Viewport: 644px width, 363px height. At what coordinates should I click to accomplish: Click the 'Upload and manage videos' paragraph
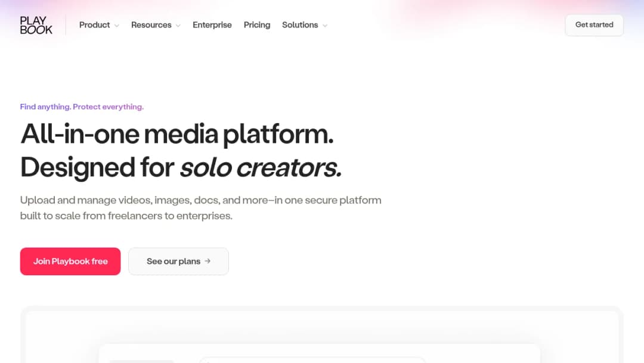(200, 208)
